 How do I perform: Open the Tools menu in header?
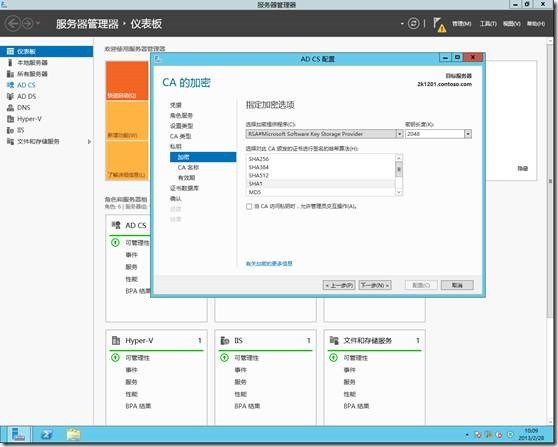(488, 24)
